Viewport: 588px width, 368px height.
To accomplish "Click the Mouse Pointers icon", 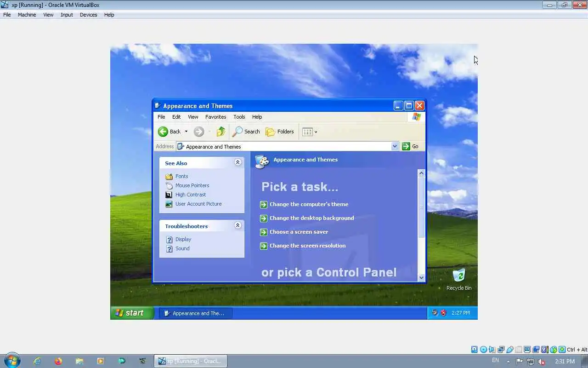I will point(169,185).
